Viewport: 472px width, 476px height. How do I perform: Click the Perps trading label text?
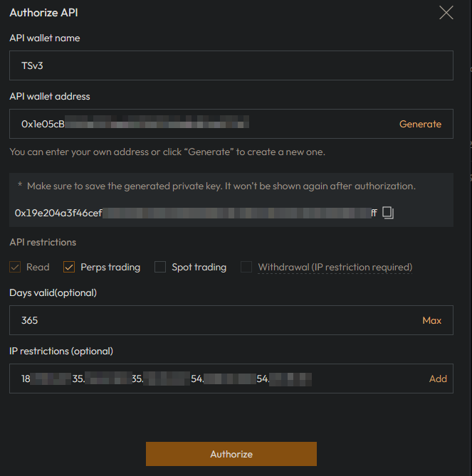click(110, 268)
